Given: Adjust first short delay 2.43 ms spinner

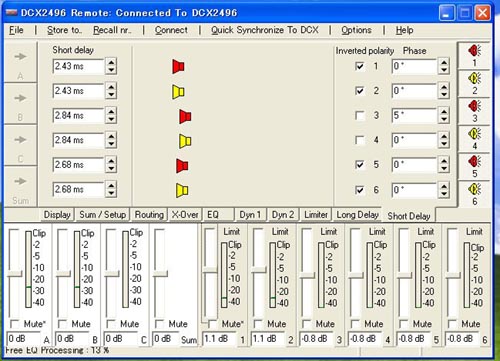Looking at the screenshot, I should [x=111, y=66].
